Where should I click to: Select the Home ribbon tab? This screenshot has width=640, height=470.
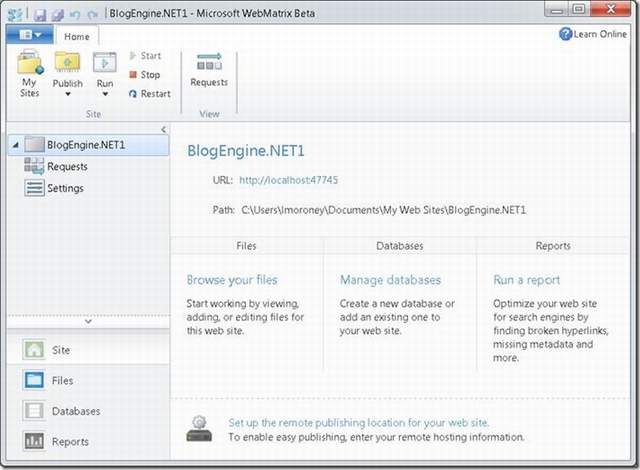(x=76, y=36)
